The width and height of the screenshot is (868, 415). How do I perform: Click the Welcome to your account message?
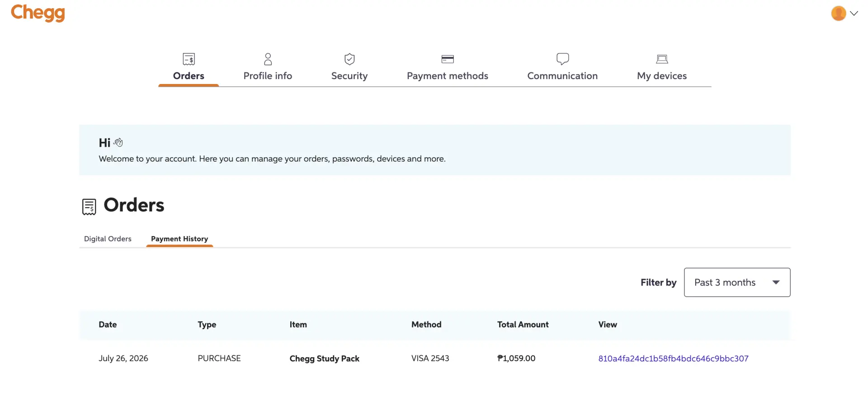(272, 159)
